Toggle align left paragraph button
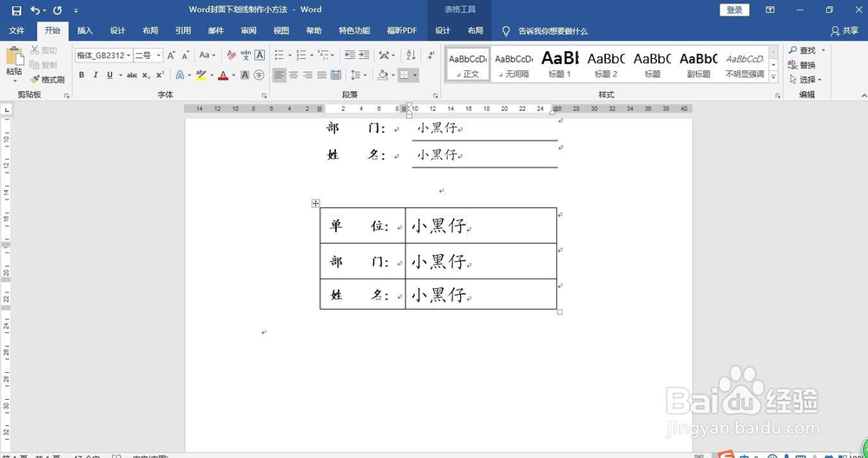The width and height of the screenshot is (868, 458). tap(279, 75)
